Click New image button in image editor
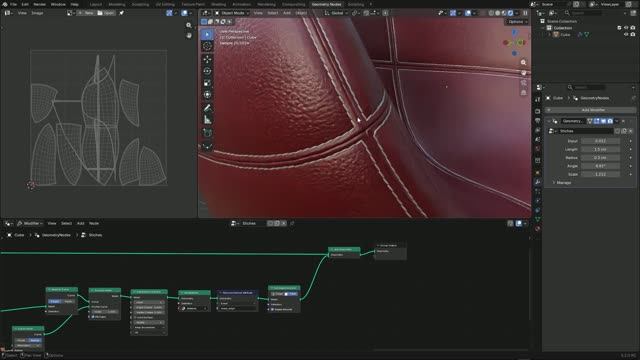 (86, 13)
